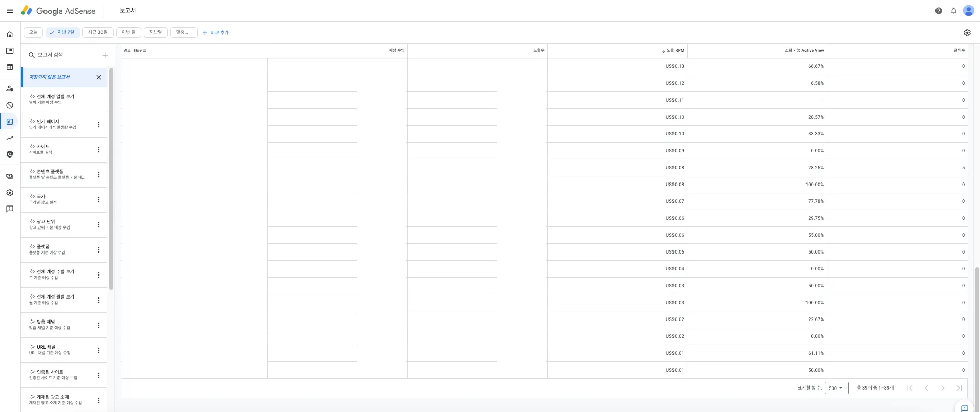The width and height of the screenshot is (980, 412).
Task: Toggle the 지난 7일 date range chip
Action: (x=62, y=32)
